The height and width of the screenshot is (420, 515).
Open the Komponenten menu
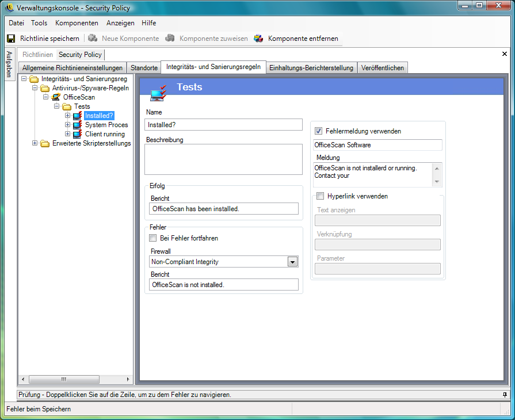click(x=77, y=23)
